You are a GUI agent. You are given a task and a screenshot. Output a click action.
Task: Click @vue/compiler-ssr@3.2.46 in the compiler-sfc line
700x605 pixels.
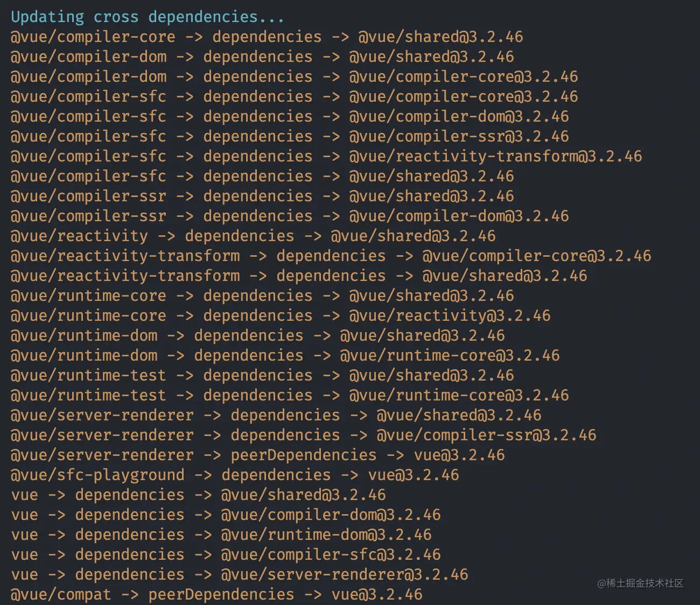tap(459, 136)
